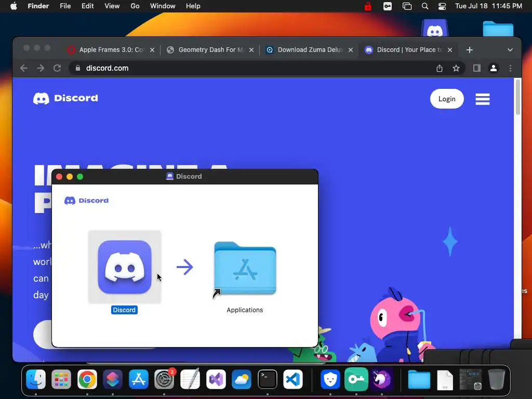Click the Discord logo on the webpage
Screen dimensions: 532x399
click(x=65, y=98)
